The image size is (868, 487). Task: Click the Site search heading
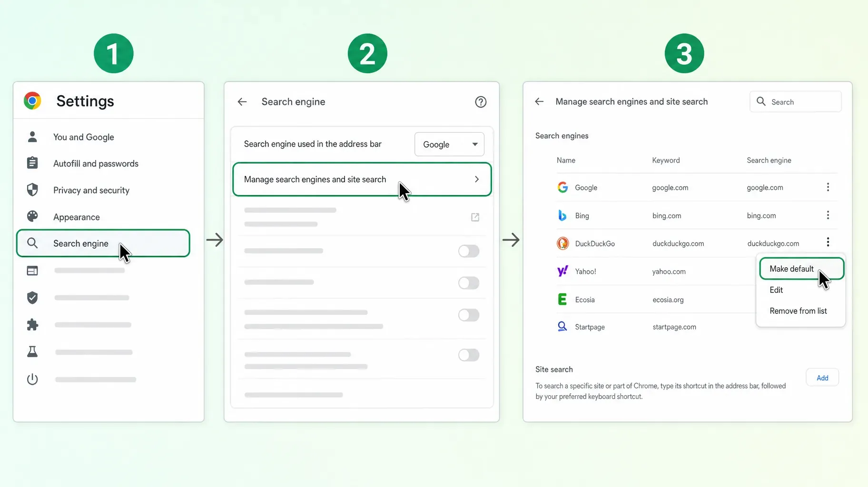click(554, 369)
